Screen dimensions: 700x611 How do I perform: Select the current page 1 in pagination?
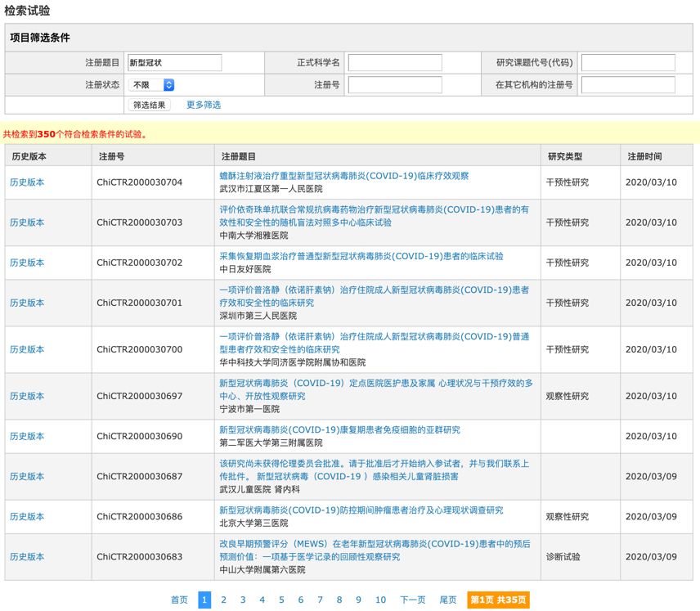pos(204,600)
